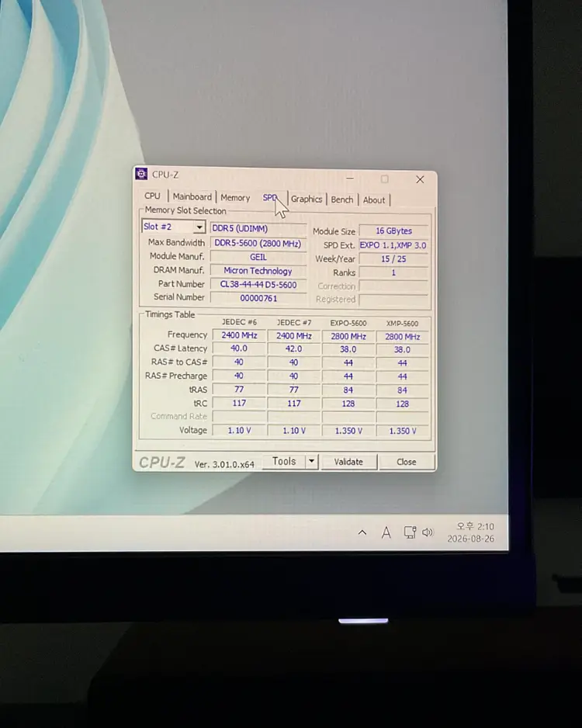This screenshot has width=582, height=728.
Task: Open the About tab
Action: click(x=374, y=200)
